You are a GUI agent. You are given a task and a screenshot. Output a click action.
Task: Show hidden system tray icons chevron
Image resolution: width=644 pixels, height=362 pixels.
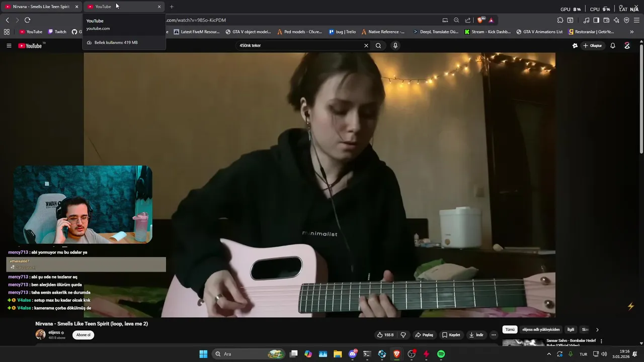tap(549, 354)
